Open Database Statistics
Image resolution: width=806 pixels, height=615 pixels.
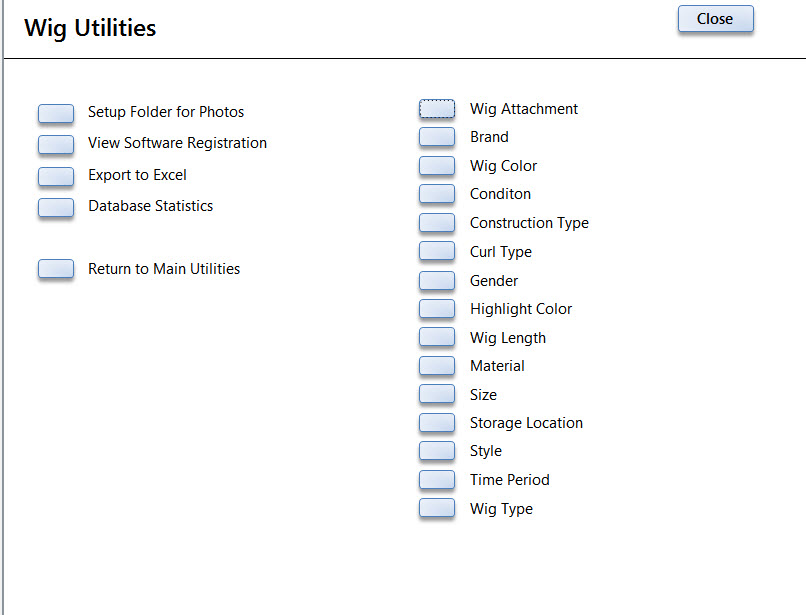[56, 207]
